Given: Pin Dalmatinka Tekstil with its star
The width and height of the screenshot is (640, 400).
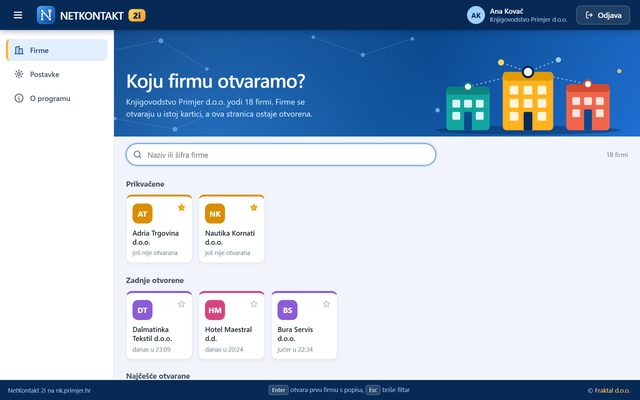Looking at the screenshot, I should tap(182, 304).
